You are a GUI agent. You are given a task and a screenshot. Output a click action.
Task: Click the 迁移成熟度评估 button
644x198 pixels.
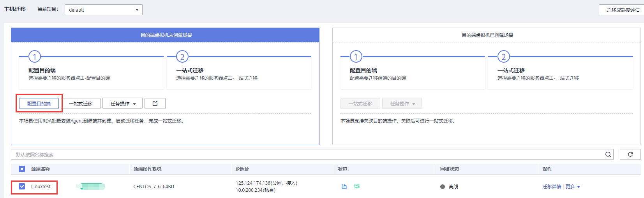pyautogui.click(x=622, y=10)
